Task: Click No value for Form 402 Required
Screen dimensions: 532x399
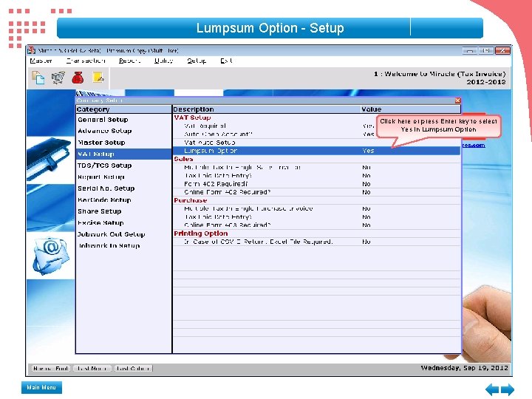Action: 366,184
